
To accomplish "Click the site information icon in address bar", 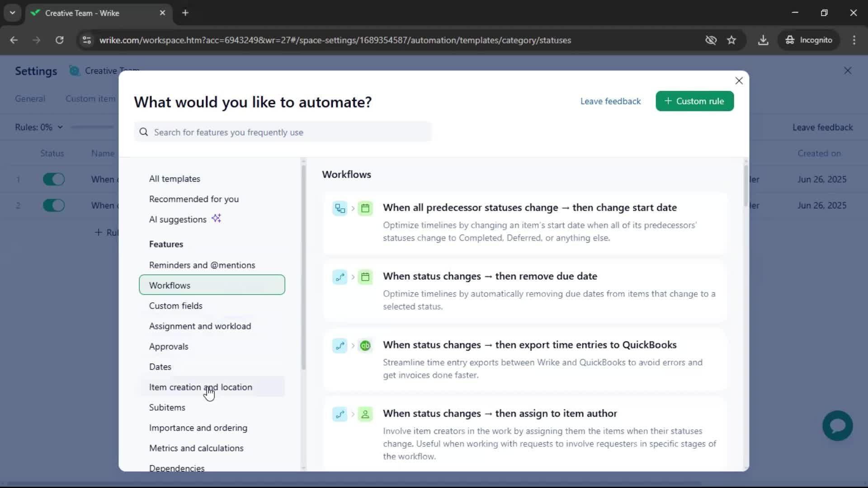I will click(x=87, y=40).
